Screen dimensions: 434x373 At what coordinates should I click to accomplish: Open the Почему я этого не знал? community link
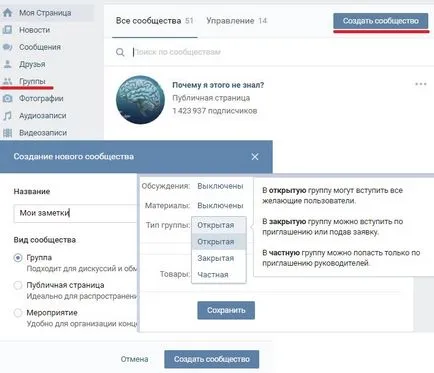click(218, 85)
